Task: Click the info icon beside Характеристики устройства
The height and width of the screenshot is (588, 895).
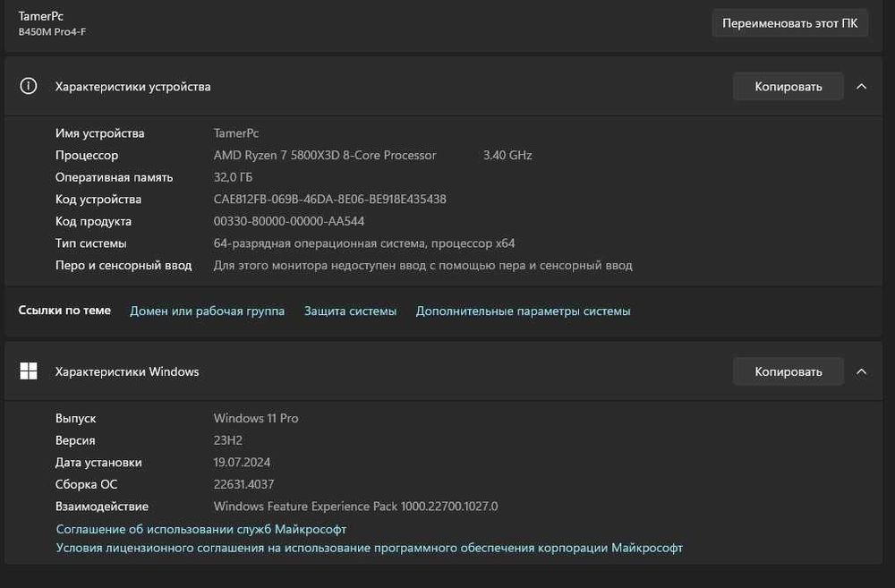Action: 28,86
